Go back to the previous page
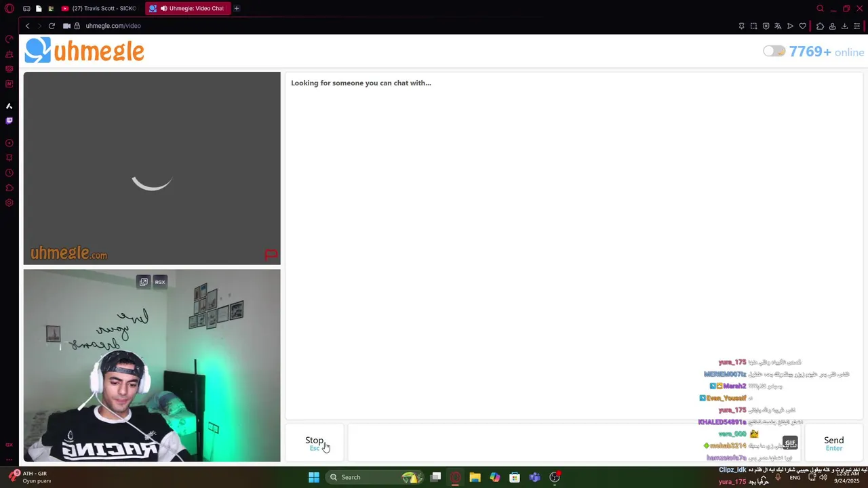 [27, 26]
